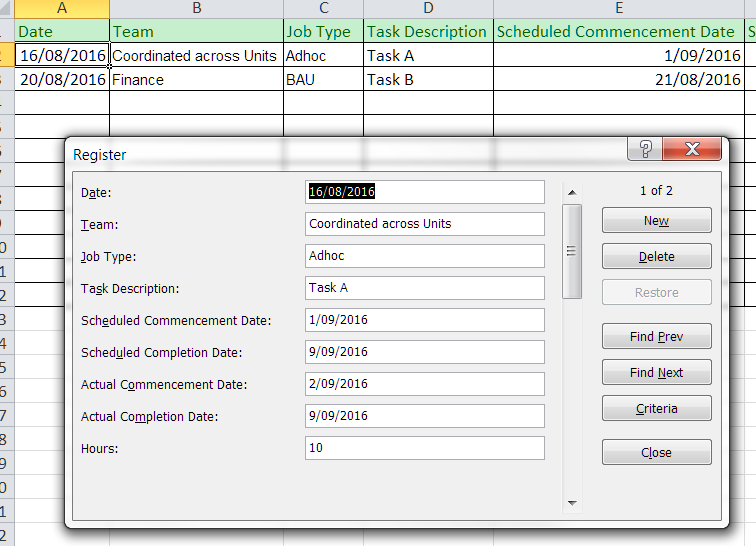Click the Close button in the dialog

pos(656,453)
